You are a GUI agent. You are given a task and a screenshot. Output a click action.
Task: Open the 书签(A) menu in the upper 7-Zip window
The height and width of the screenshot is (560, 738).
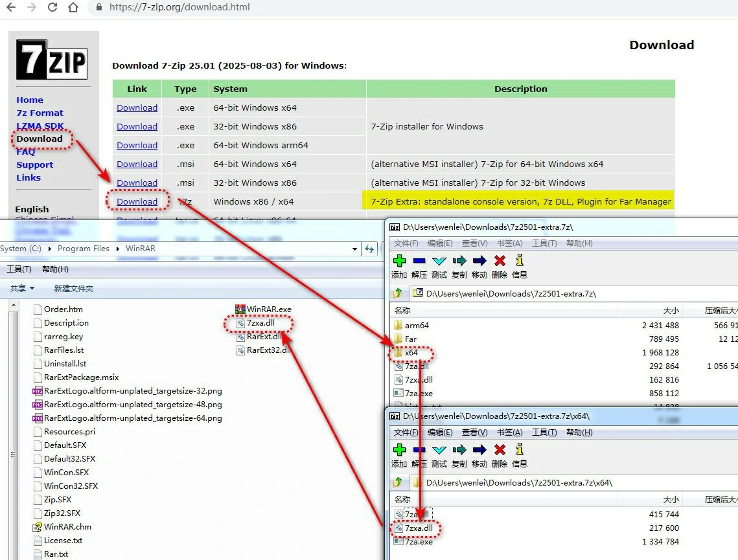click(509, 243)
